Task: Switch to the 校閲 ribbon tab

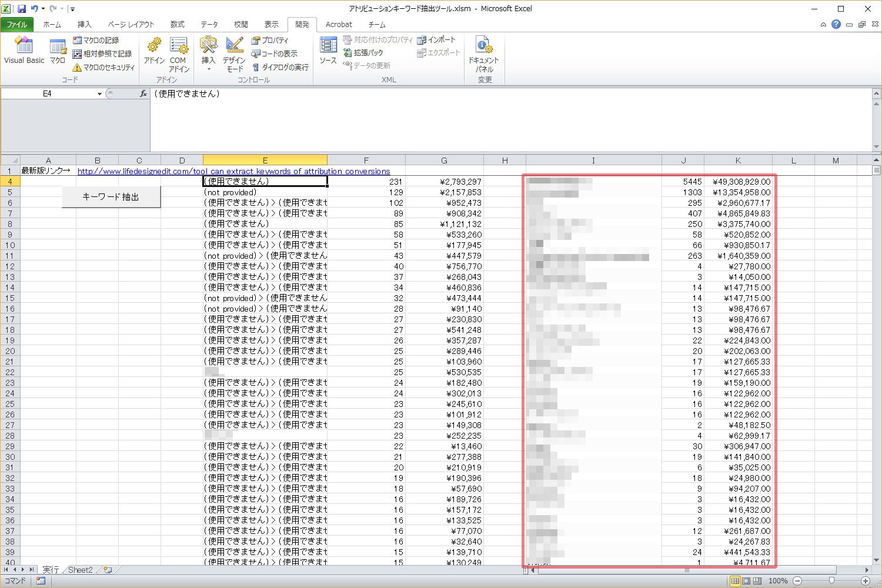Action: click(x=241, y=25)
